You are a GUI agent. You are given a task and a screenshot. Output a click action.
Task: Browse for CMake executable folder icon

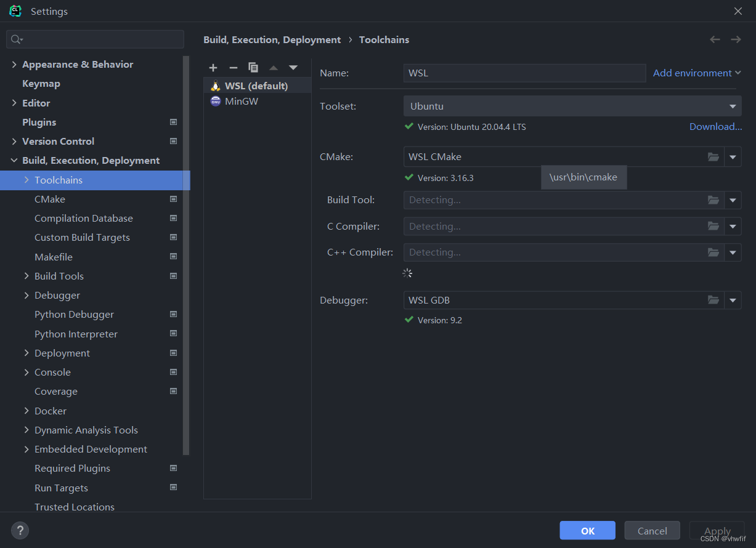point(713,157)
